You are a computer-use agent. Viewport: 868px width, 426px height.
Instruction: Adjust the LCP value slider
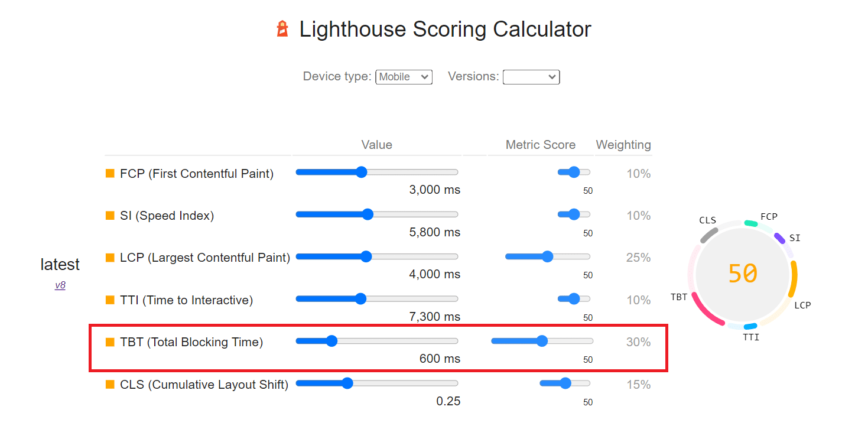coord(377,256)
